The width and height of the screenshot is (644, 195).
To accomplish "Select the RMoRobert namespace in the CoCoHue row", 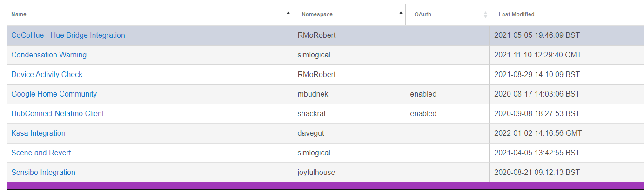I will pyautogui.click(x=316, y=35).
